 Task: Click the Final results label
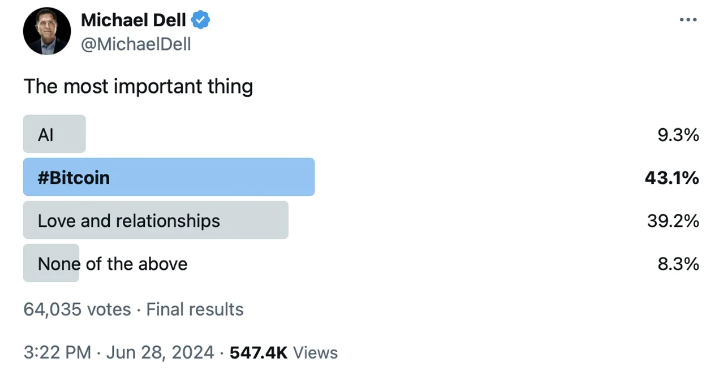pos(195,310)
